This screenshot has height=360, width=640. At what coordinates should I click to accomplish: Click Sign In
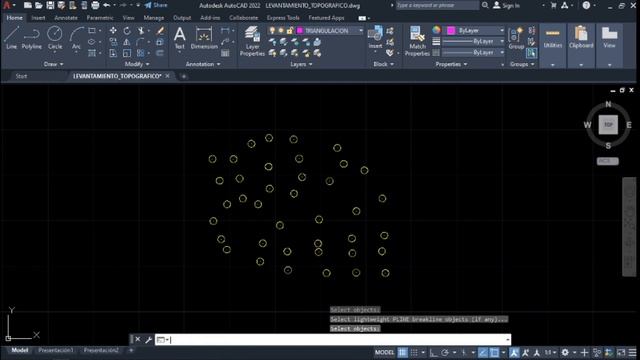pos(507,5)
